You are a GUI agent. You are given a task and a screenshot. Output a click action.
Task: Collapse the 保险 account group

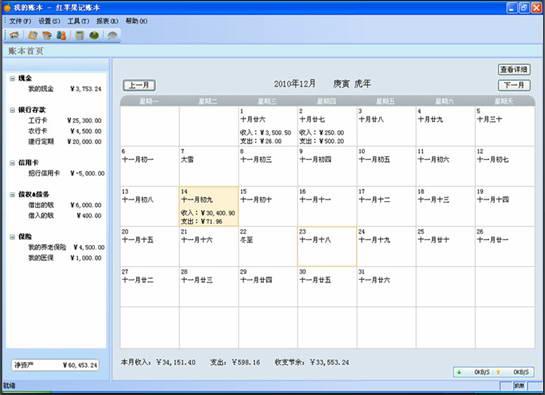tap(13, 237)
